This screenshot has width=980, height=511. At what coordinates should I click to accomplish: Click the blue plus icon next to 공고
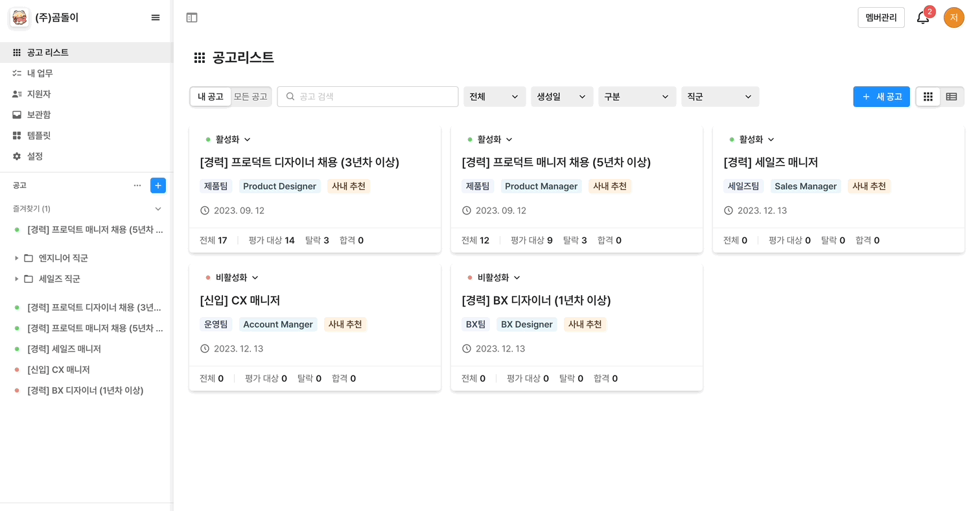pos(157,185)
